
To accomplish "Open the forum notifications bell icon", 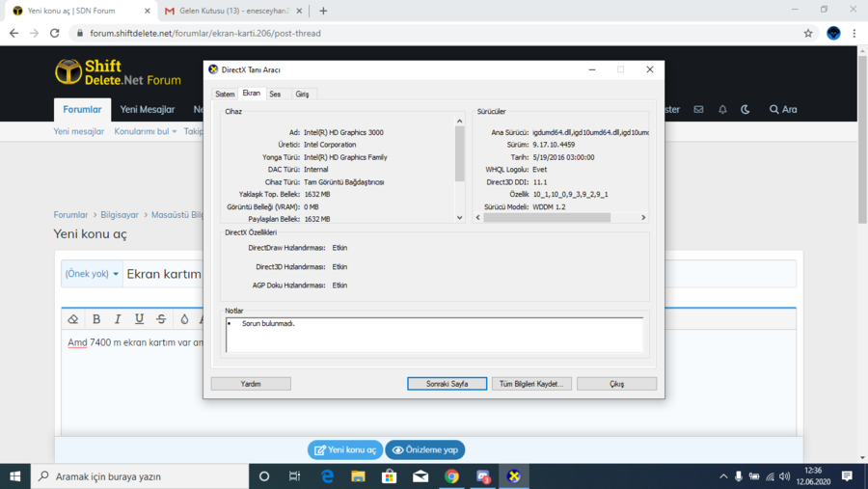I will [x=722, y=110].
